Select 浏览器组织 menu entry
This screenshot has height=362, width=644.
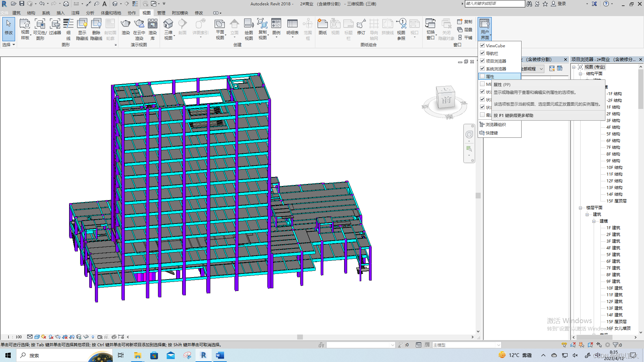(x=495, y=125)
